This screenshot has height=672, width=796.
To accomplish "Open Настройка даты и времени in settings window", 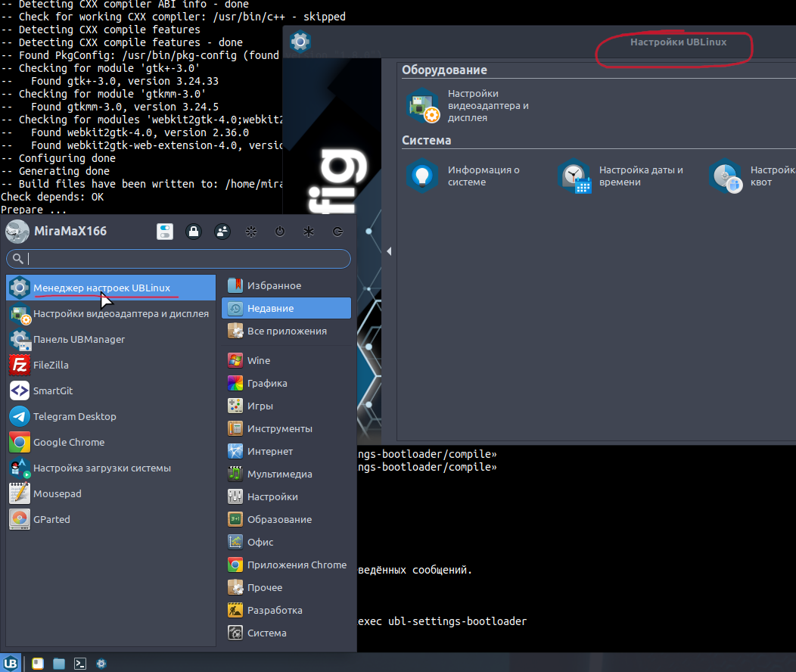I will 622,176.
